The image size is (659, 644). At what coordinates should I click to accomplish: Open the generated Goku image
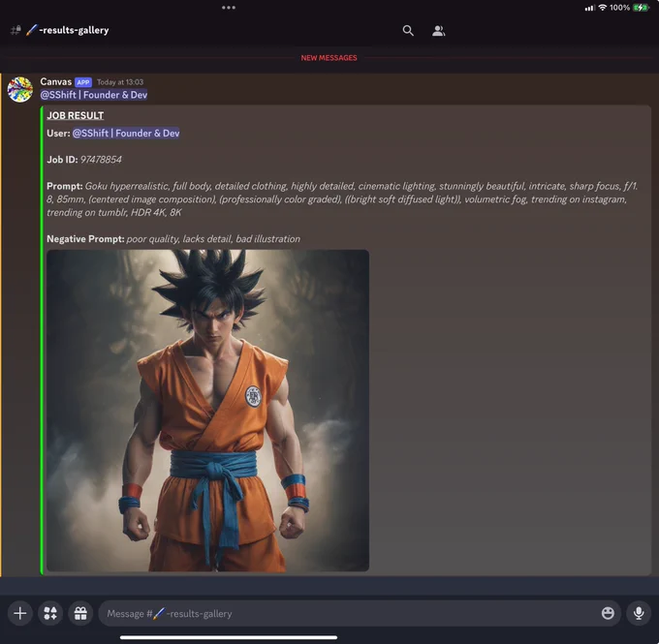click(x=207, y=411)
